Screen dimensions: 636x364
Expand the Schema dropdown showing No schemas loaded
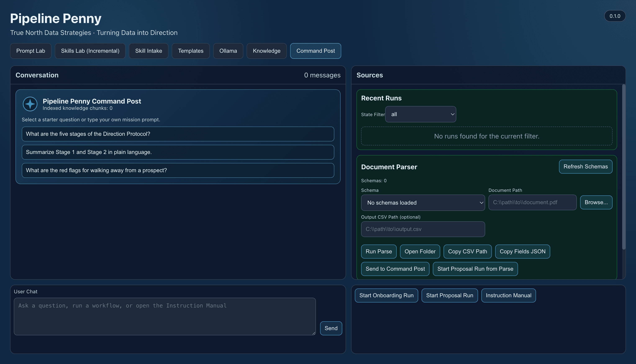pyautogui.click(x=423, y=203)
